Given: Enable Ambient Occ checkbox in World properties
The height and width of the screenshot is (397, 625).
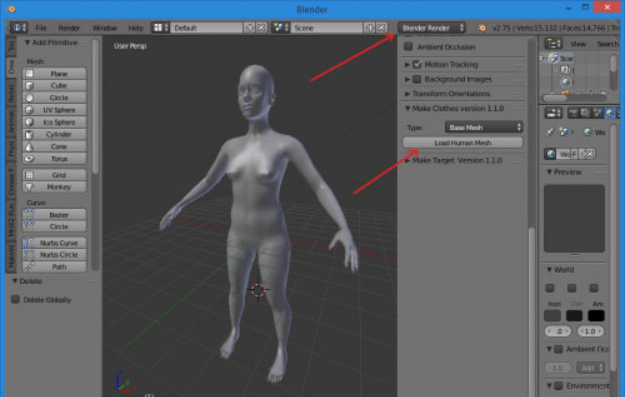Looking at the screenshot, I should pyautogui.click(x=559, y=349).
